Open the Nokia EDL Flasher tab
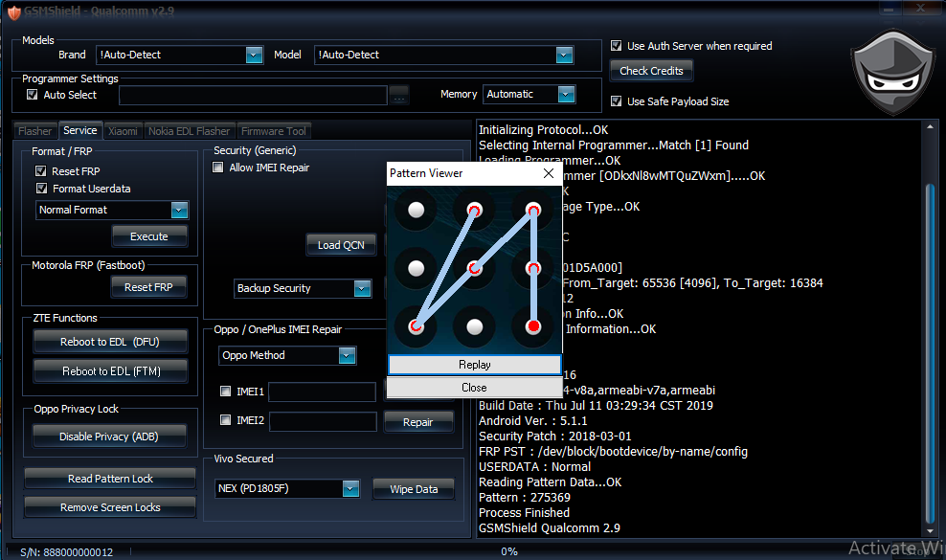 pyautogui.click(x=189, y=131)
